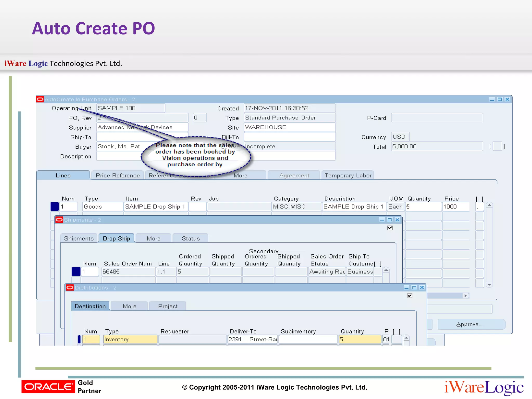This screenshot has height=399, width=532.
Task: Toggle the checkbox in Shipments window header
Action: tap(390, 228)
